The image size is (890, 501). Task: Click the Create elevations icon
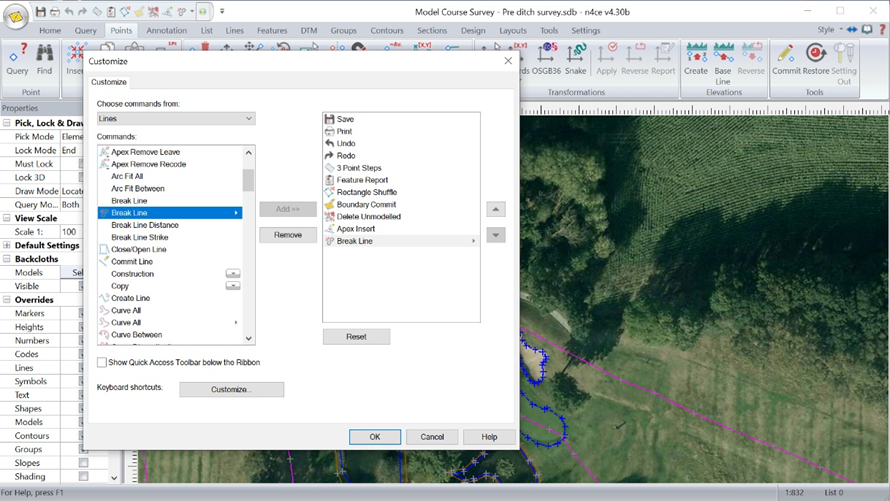(x=696, y=59)
